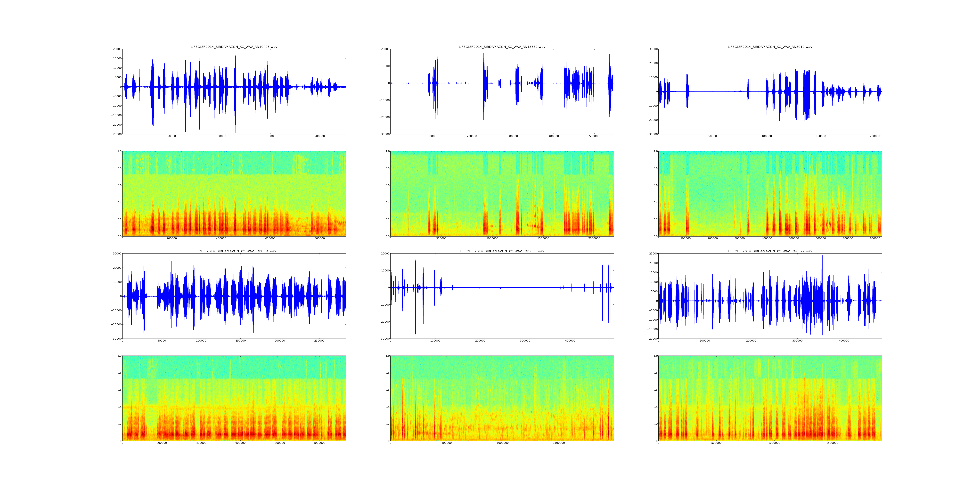This screenshot has height=490, width=980.
Task: Select the RN8597 waveform plot
Action: pos(770,296)
